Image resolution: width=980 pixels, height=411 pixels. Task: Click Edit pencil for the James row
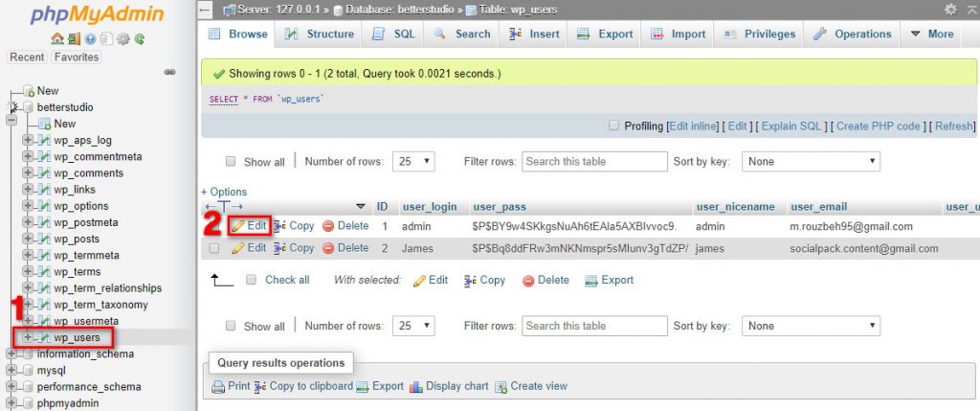coord(250,248)
